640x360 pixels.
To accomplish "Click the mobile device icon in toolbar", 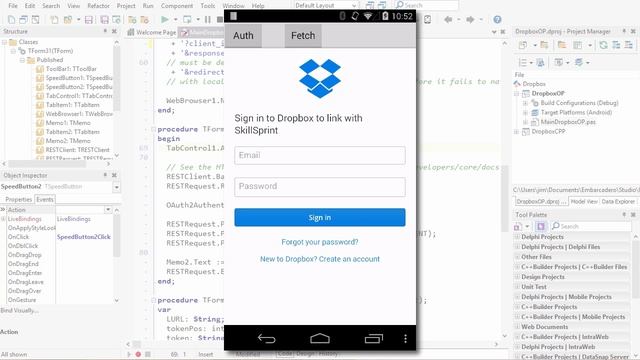I will point(427,20).
